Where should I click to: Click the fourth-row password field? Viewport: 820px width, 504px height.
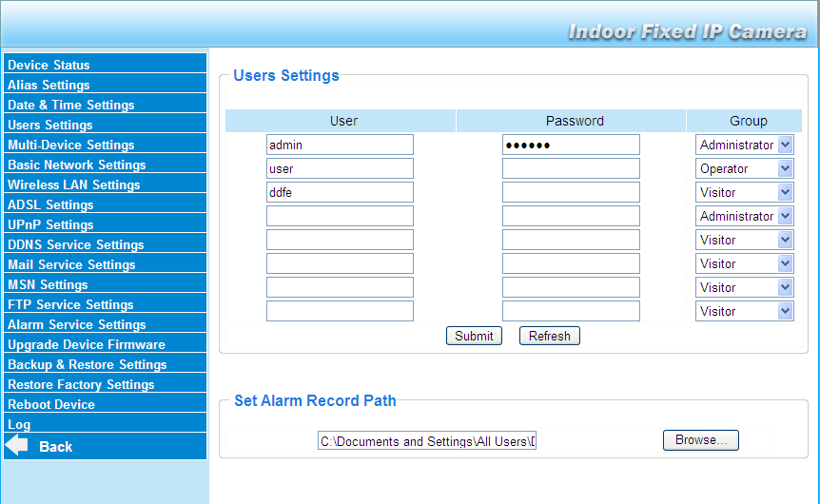point(571,216)
